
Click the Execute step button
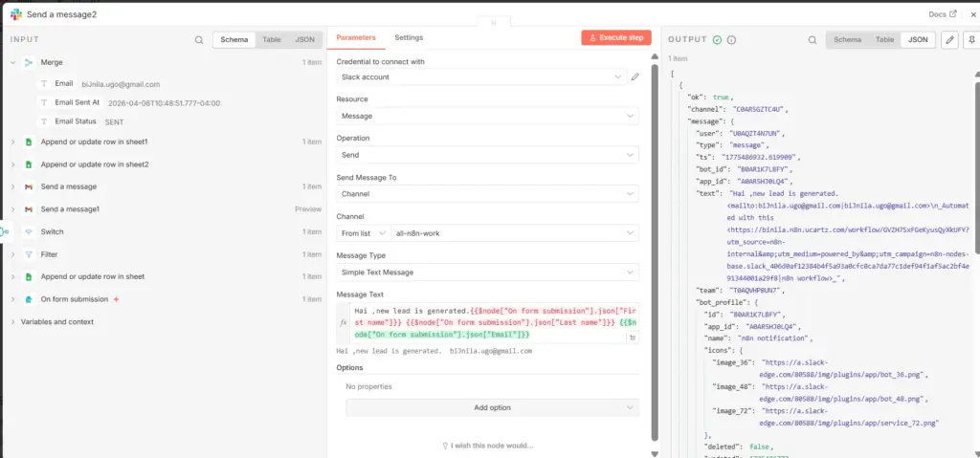coord(616,37)
